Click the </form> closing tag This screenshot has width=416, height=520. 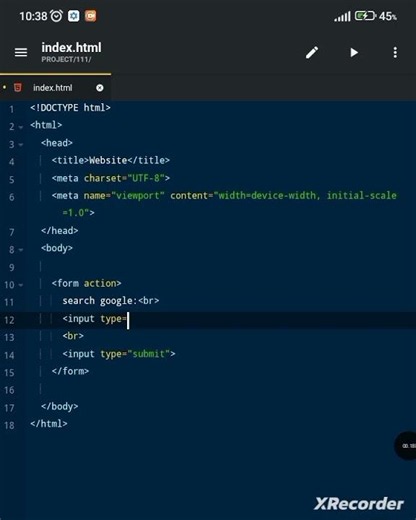pyautogui.click(x=70, y=371)
